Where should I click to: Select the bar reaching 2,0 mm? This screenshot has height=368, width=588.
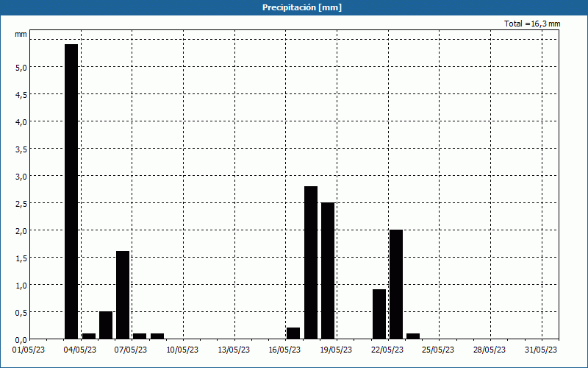pos(396,283)
